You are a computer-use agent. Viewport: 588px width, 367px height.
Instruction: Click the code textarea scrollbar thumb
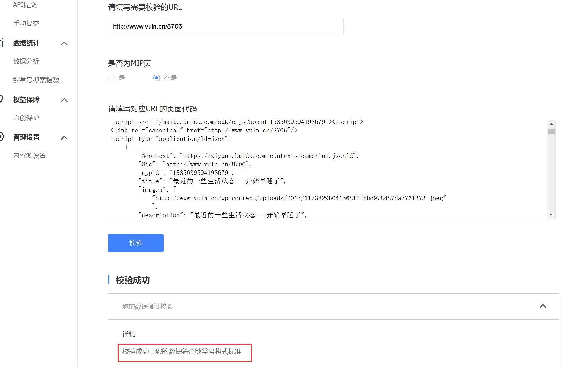[x=551, y=132]
